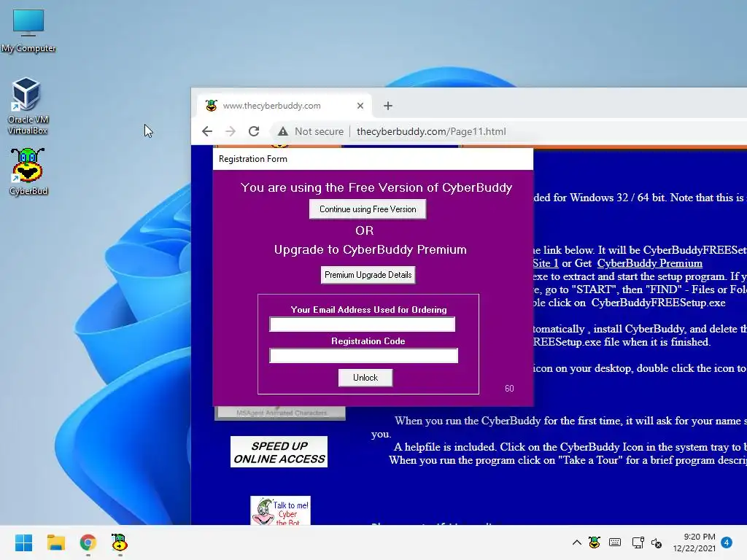Click the Not secure warning icon
The image size is (747, 560).
[x=283, y=131]
